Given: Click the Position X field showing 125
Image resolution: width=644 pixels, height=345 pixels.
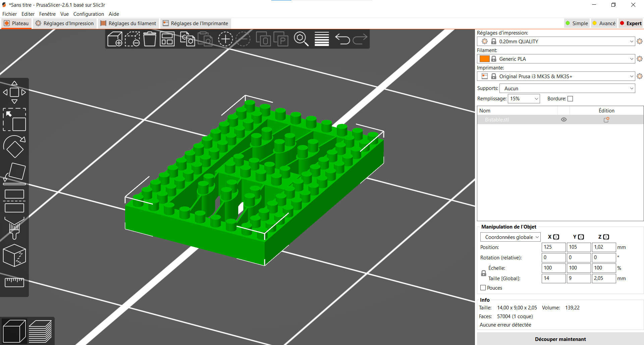Looking at the screenshot, I should tap(553, 247).
